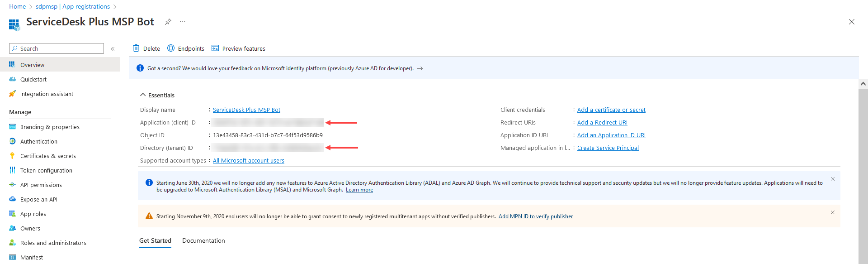Click the Branding & properties icon
The height and width of the screenshot is (264, 868).
tap(12, 127)
